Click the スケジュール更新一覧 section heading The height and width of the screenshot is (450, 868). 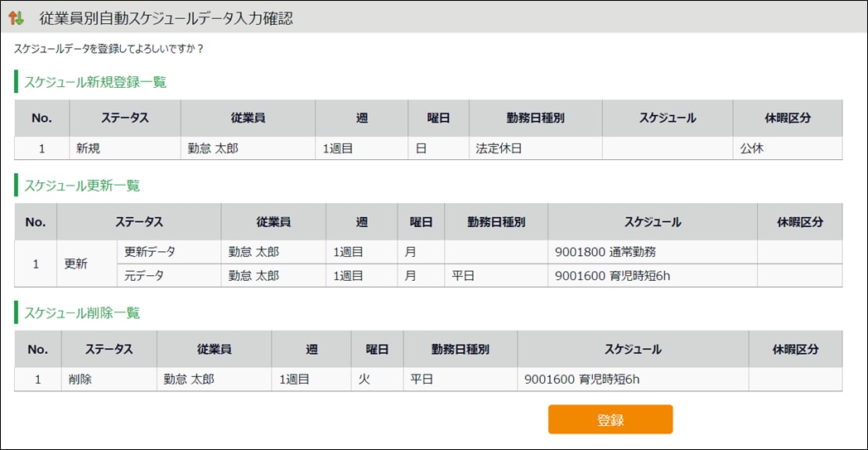point(82,185)
